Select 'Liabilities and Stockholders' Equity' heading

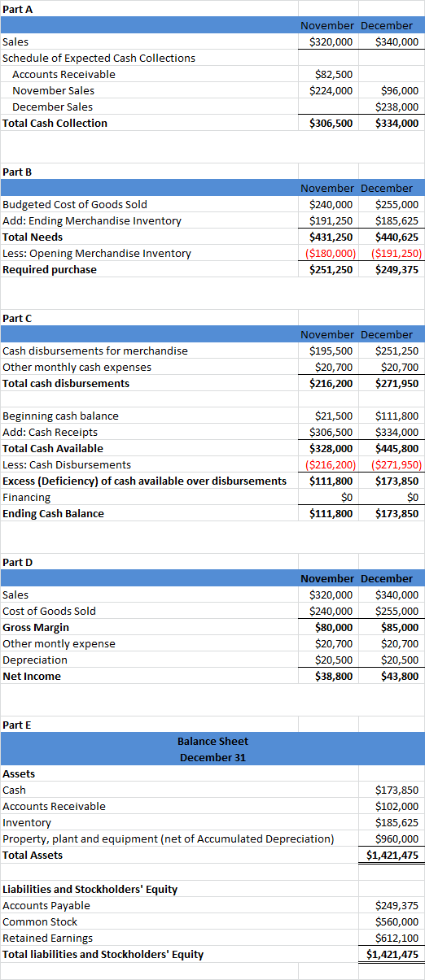coord(90,889)
